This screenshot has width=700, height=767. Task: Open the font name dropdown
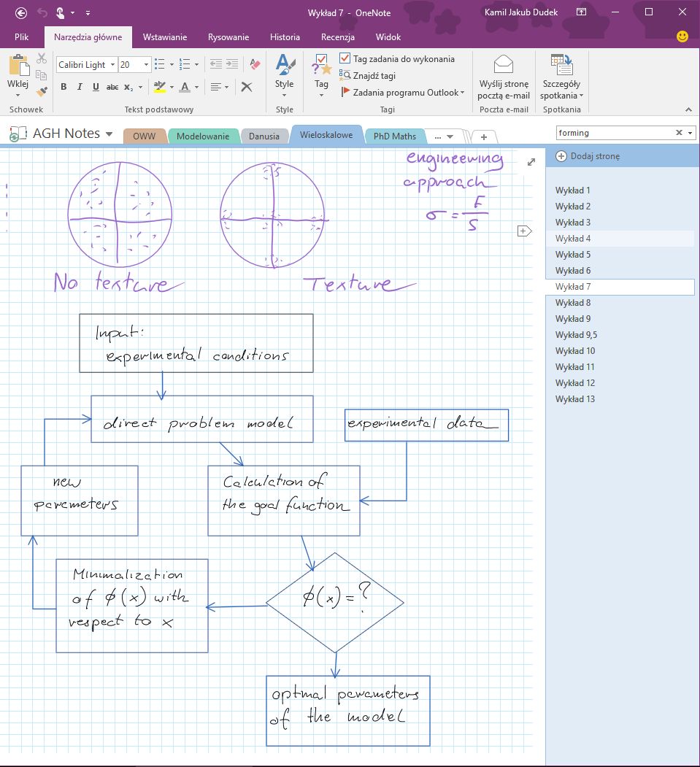click(112, 64)
